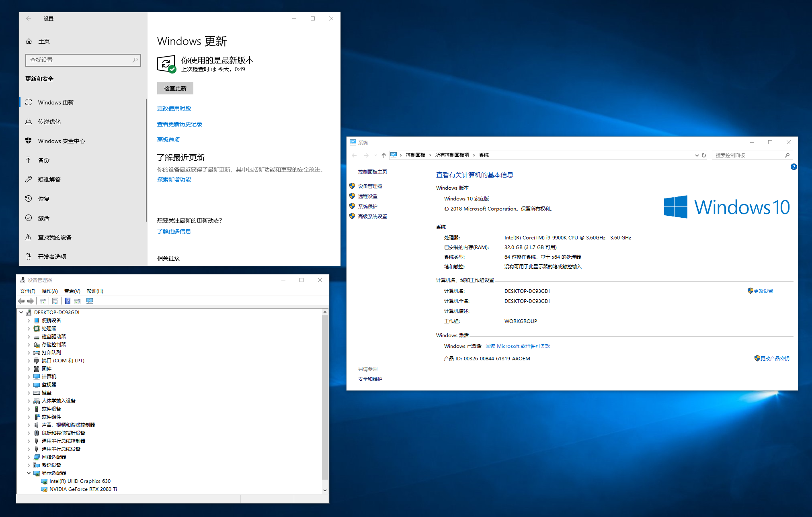Expand the 处理器 node in Device Manager
Viewport: 812px width, 517px height.
tap(29, 329)
